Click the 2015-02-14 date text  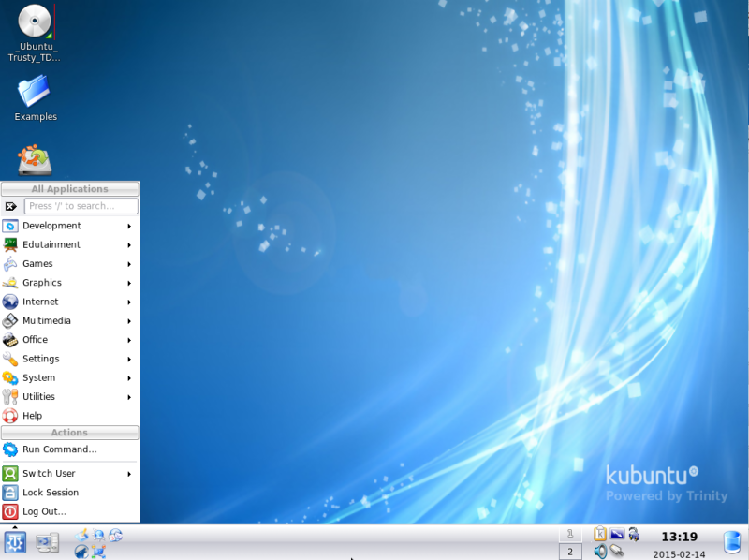pos(680,554)
